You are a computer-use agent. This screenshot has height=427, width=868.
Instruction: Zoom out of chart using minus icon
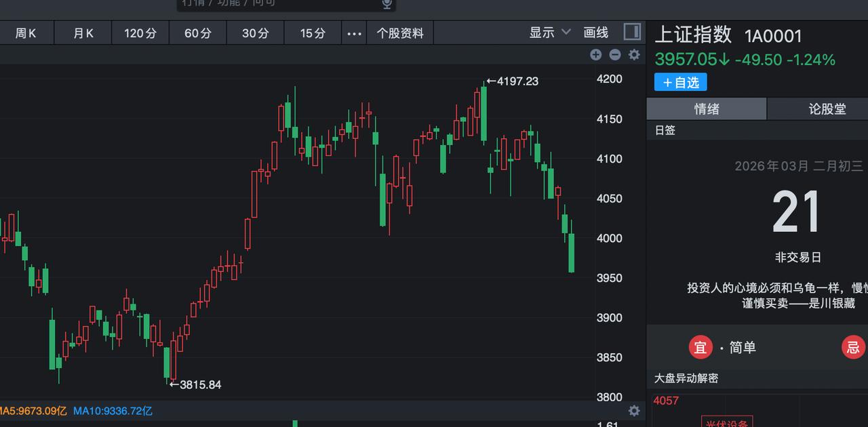[x=615, y=54]
